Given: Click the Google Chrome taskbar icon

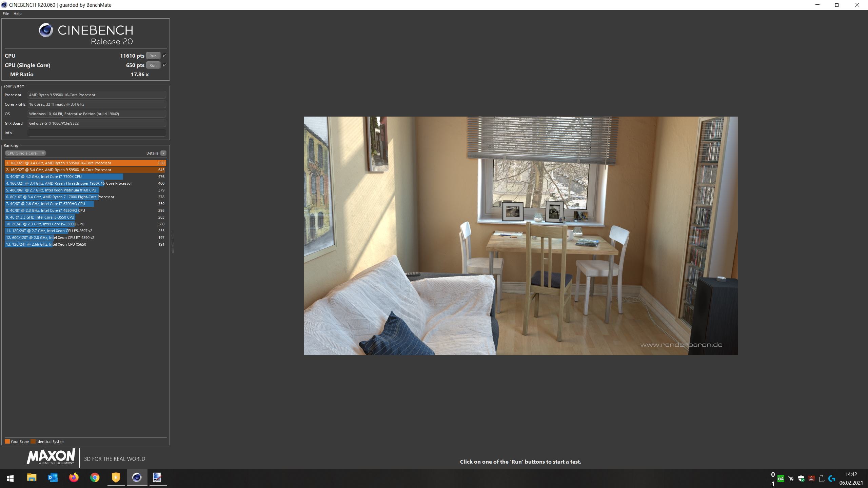Looking at the screenshot, I should 95,477.
